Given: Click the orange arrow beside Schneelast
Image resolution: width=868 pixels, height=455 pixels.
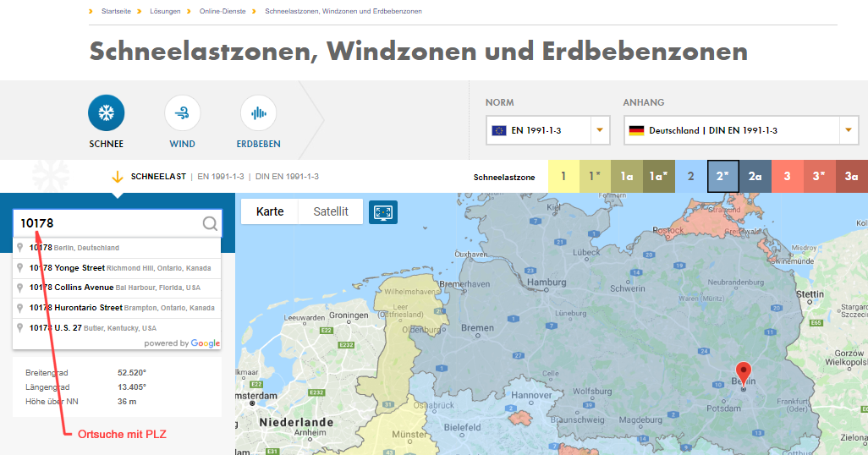Looking at the screenshot, I should tap(118, 177).
